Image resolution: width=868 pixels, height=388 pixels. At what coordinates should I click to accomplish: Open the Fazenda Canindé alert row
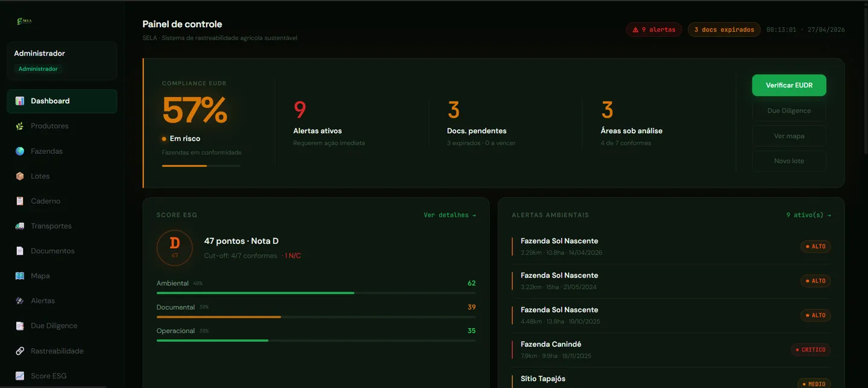pyautogui.click(x=671, y=349)
